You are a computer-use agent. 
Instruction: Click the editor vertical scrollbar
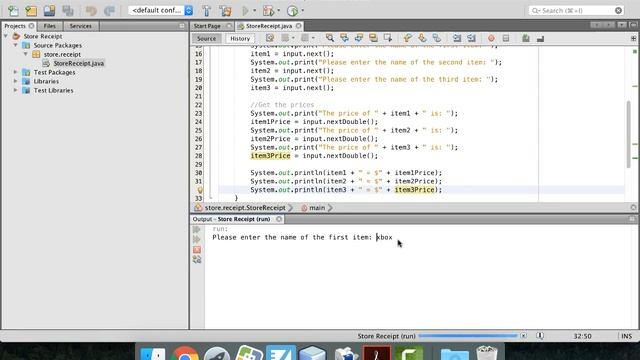point(629,134)
